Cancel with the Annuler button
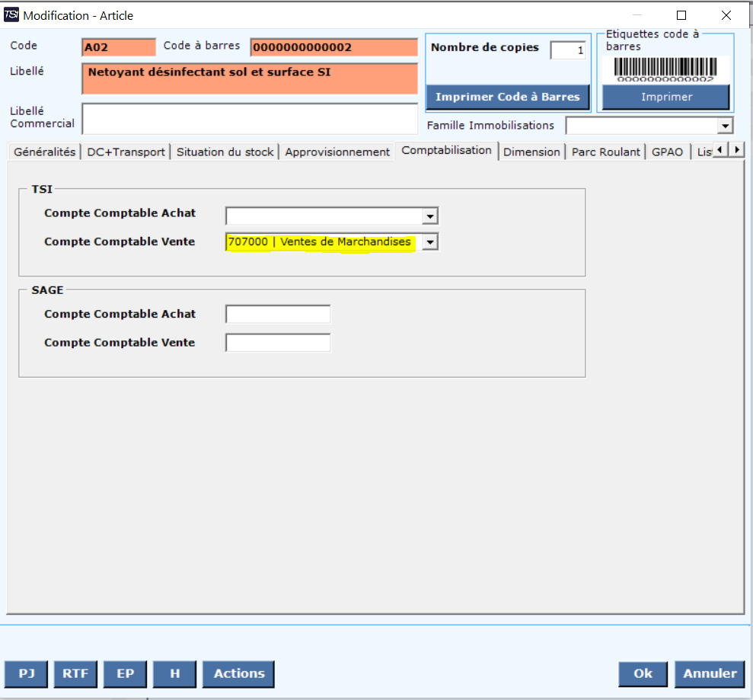Viewport: 753px width, 700px height. tap(710, 673)
